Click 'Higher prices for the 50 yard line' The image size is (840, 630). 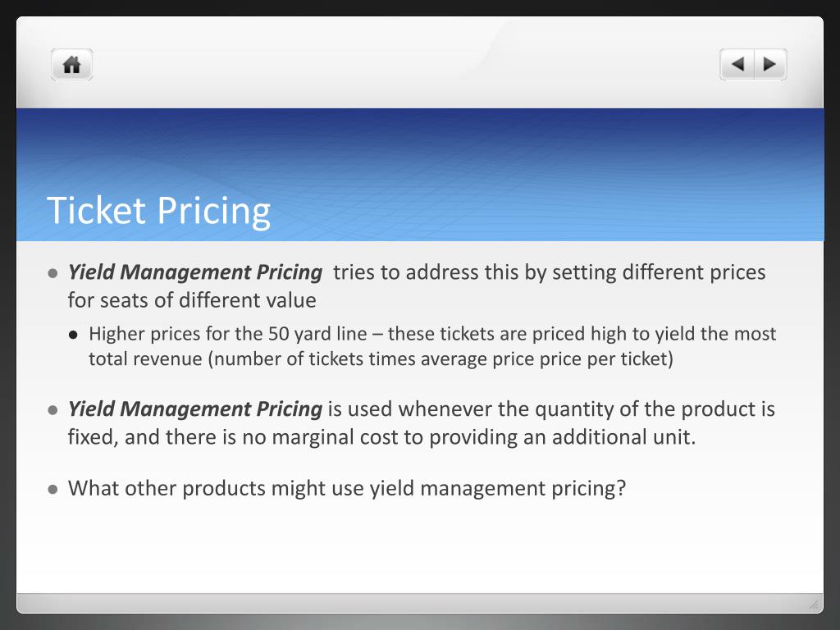pyautogui.click(x=228, y=334)
